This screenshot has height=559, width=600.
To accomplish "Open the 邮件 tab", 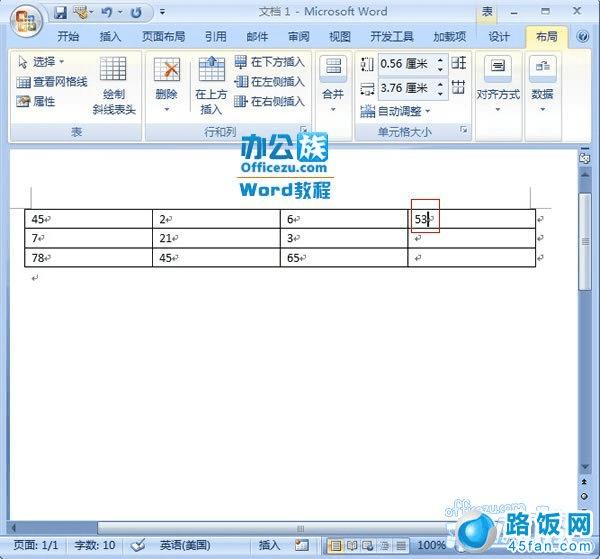I will point(257,37).
